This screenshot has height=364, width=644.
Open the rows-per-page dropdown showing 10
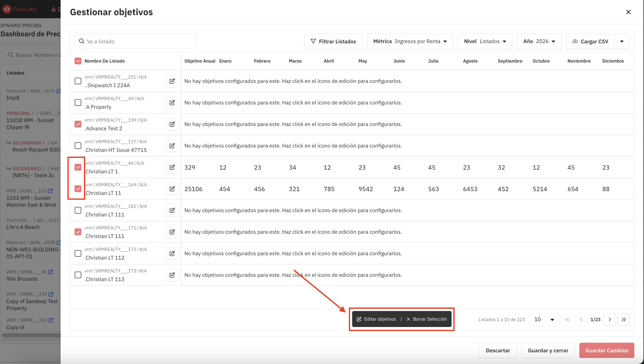click(x=543, y=319)
